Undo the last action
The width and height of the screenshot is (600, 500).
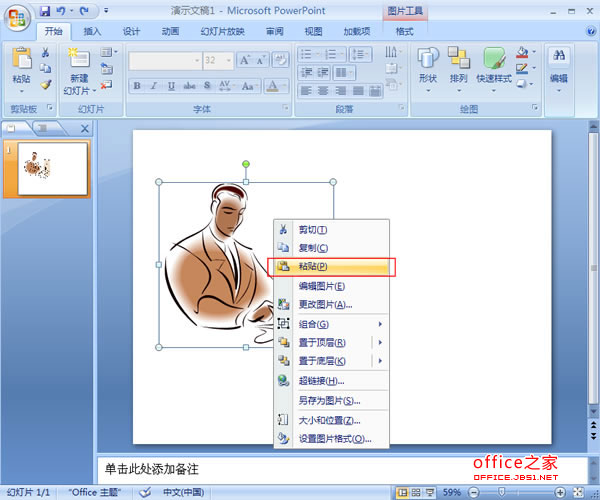61,11
